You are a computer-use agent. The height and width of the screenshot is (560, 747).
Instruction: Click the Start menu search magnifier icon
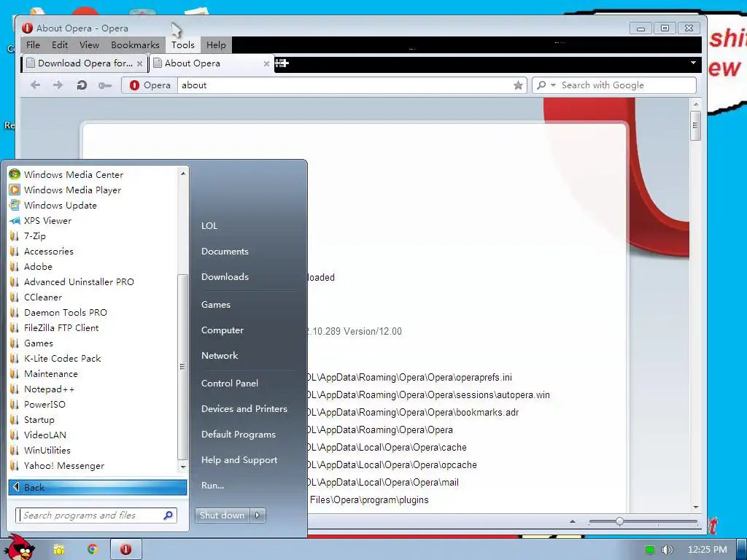(169, 516)
